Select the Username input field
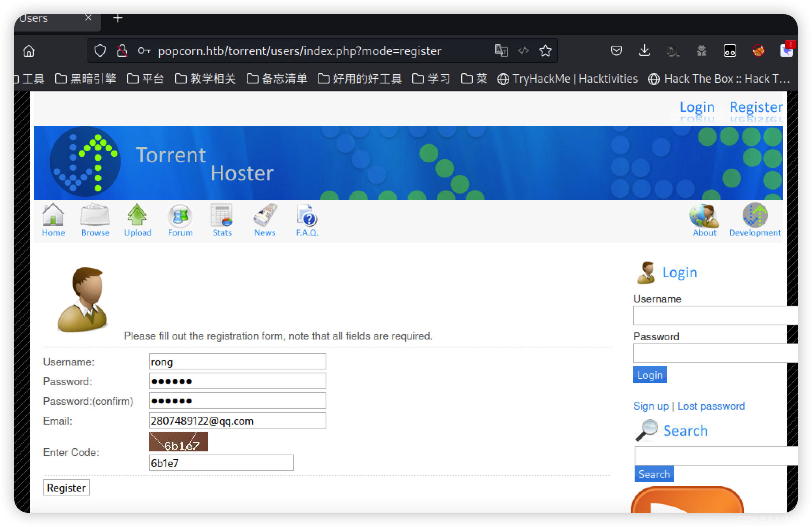Screen dimensions: 812x527 pos(237,362)
